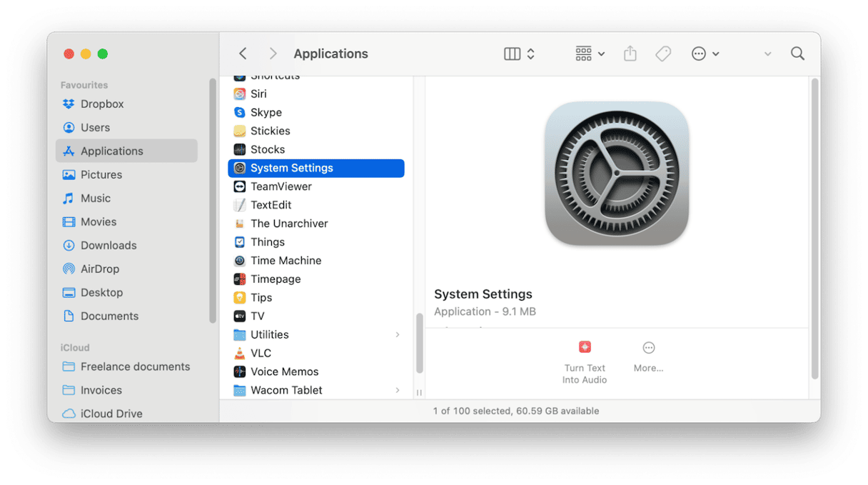Click the large System Settings preview icon
Image resolution: width=868 pixels, height=485 pixels.
pyautogui.click(x=616, y=173)
